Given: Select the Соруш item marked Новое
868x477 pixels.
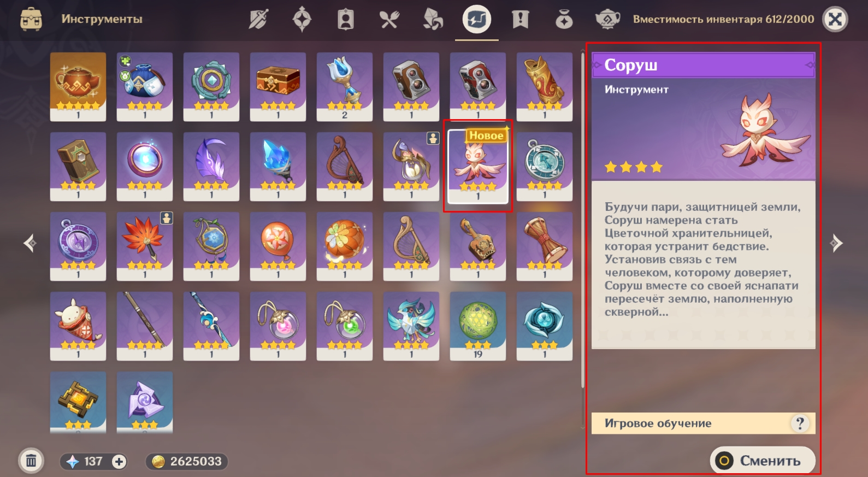Looking at the screenshot, I should coord(478,167).
